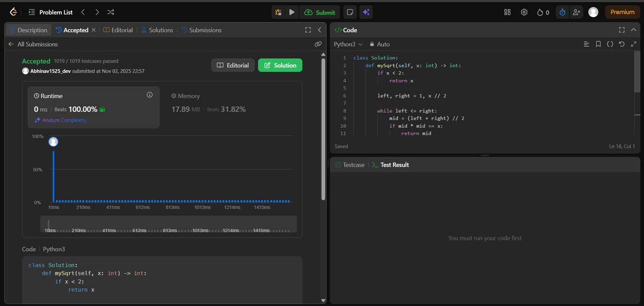Switch to the Editorial tab
The image size is (644, 306).
click(x=118, y=30)
